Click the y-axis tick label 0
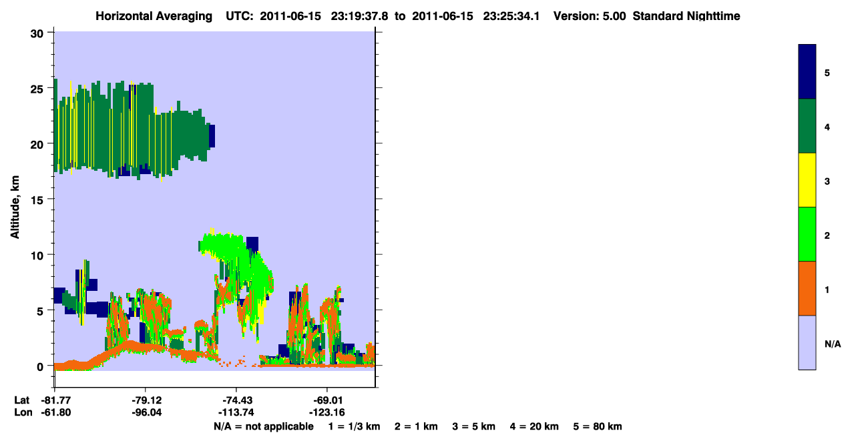The height and width of the screenshot is (445, 868). (41, 366)
